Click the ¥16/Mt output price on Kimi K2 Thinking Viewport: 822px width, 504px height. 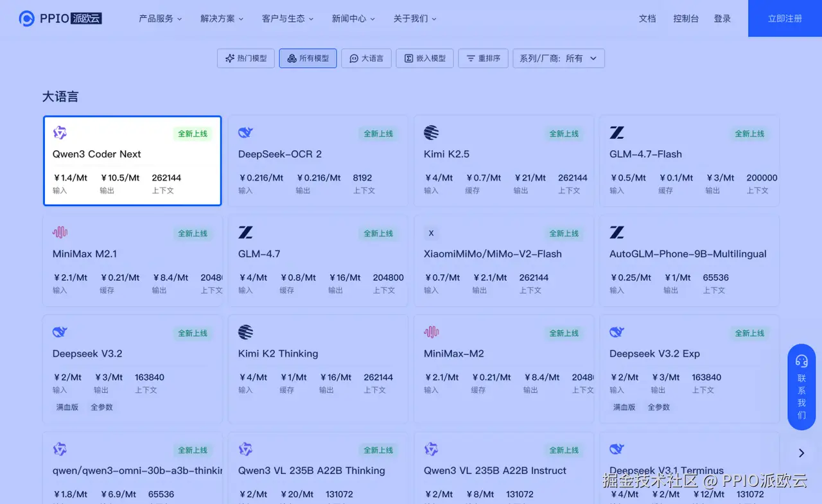pos(335,378)
